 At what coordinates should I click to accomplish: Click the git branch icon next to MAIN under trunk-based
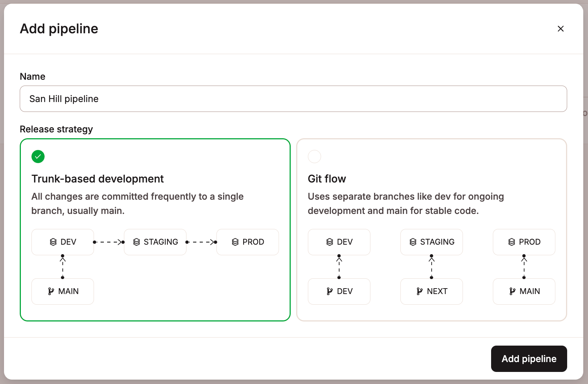click(51, 291)
